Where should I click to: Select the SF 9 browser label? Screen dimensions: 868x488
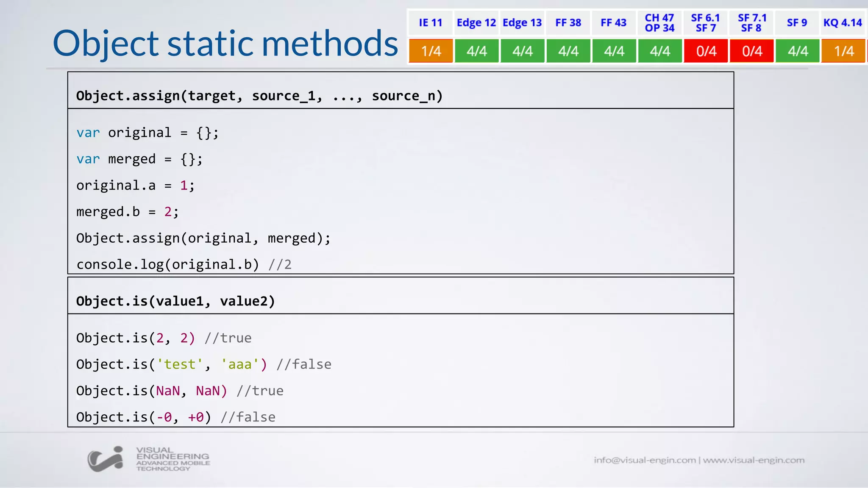click(797, 23)
